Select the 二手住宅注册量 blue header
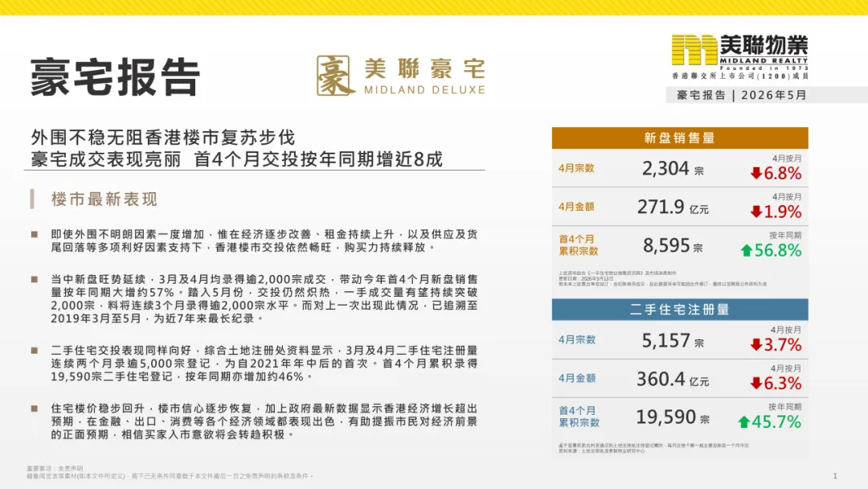Screen dimensions: 868x489 click(x=680, y=310)
